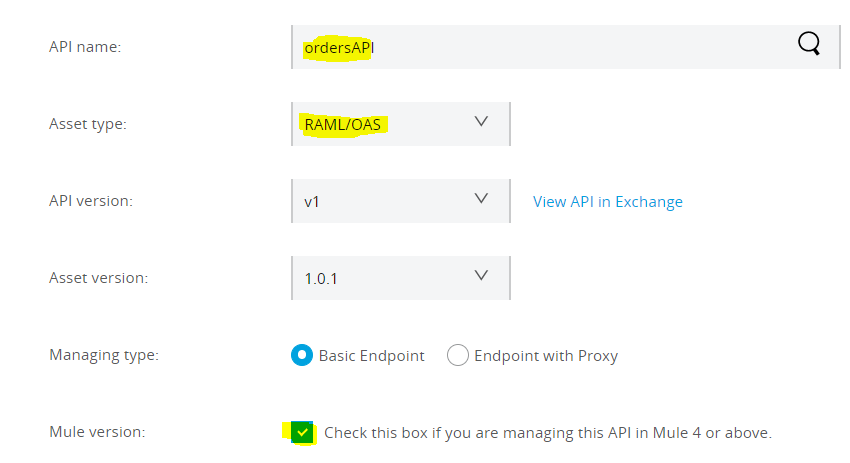Click the "Basic Endpoint" option label

pos(372,356)
